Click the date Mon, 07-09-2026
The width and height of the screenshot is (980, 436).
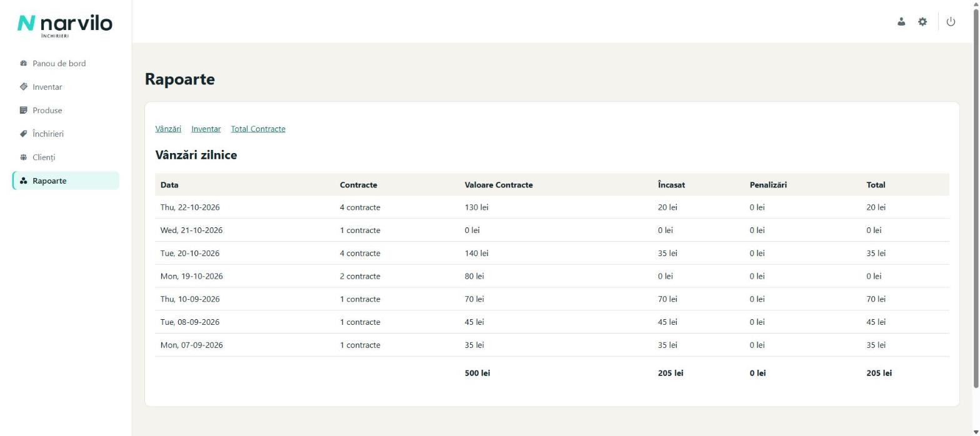point(192,345)
